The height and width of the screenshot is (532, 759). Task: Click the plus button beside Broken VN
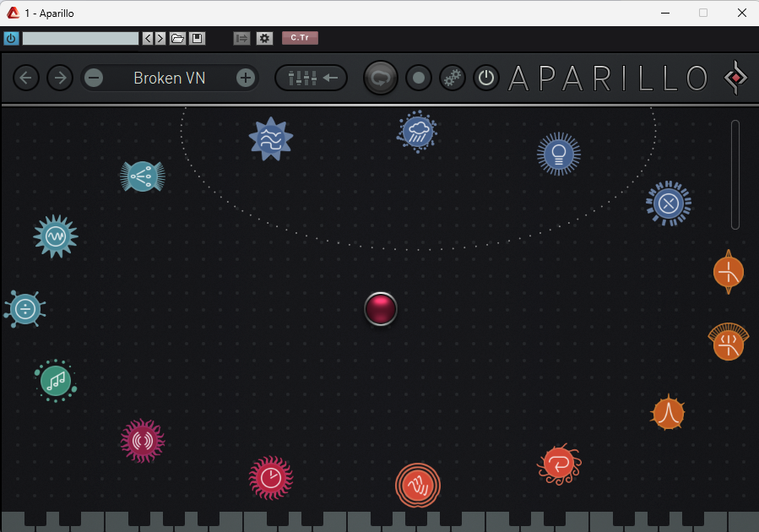pyautogui.click(x=246, y=78)
